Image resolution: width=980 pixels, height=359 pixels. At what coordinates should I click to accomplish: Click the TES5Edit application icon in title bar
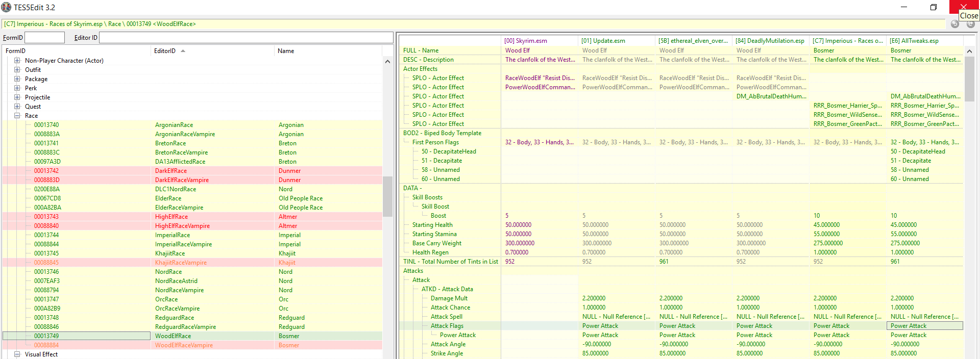tap(7, 7)
